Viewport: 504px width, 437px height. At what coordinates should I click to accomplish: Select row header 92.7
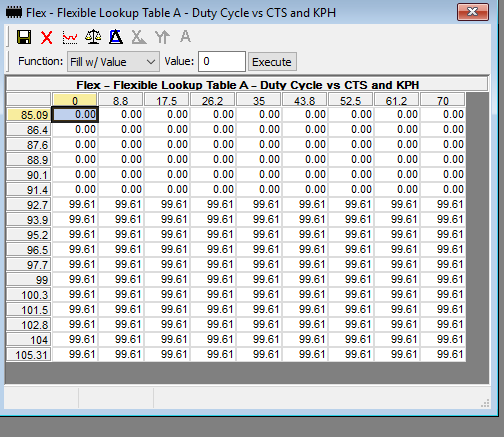[x=29, y=205]
